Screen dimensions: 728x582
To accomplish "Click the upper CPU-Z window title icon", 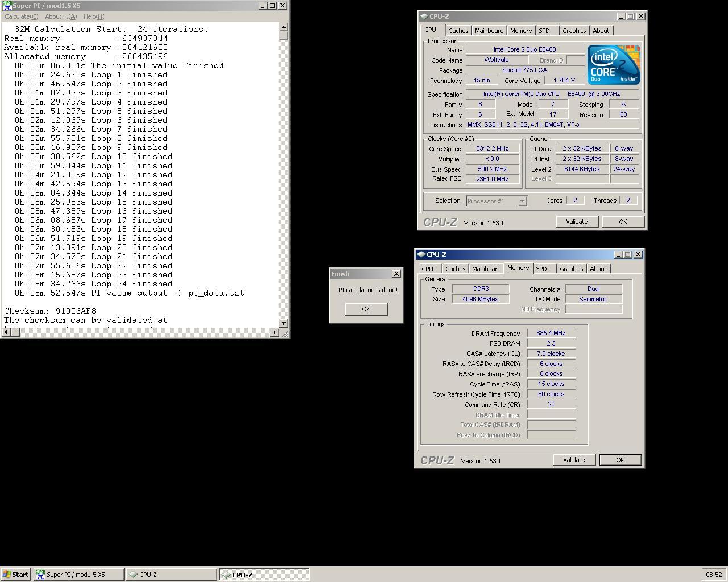I will point(424,16).
